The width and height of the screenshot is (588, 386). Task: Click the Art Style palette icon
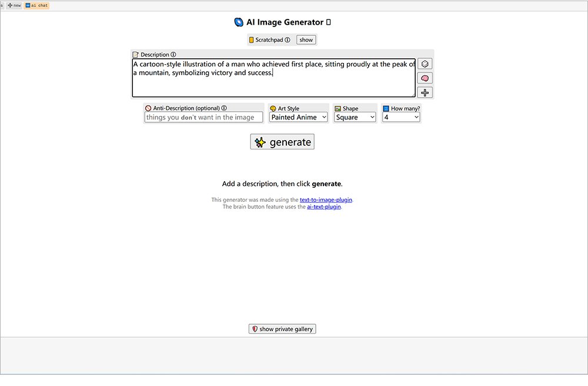(x=273, y=109)
